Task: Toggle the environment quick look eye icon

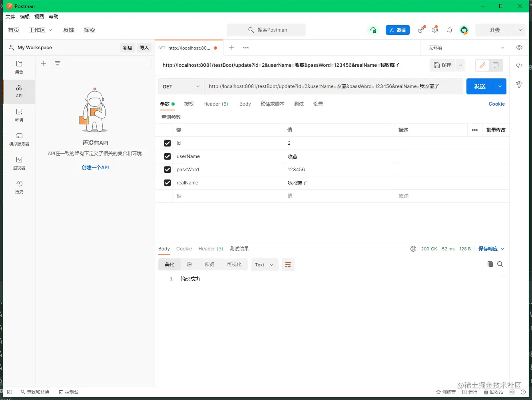Action: coord(519,48)
